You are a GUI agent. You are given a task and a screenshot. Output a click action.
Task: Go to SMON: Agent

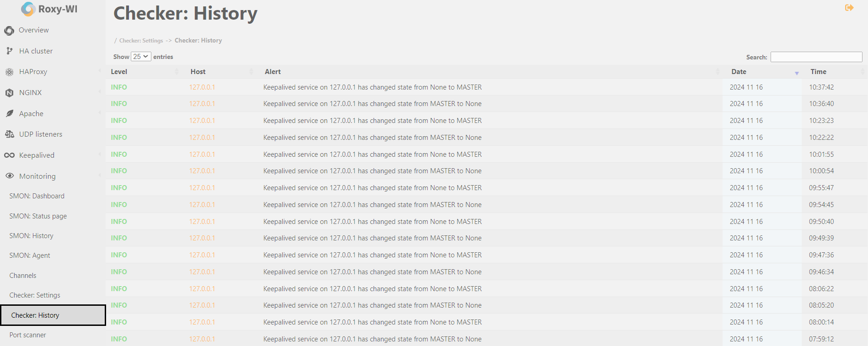coord(30,256)
